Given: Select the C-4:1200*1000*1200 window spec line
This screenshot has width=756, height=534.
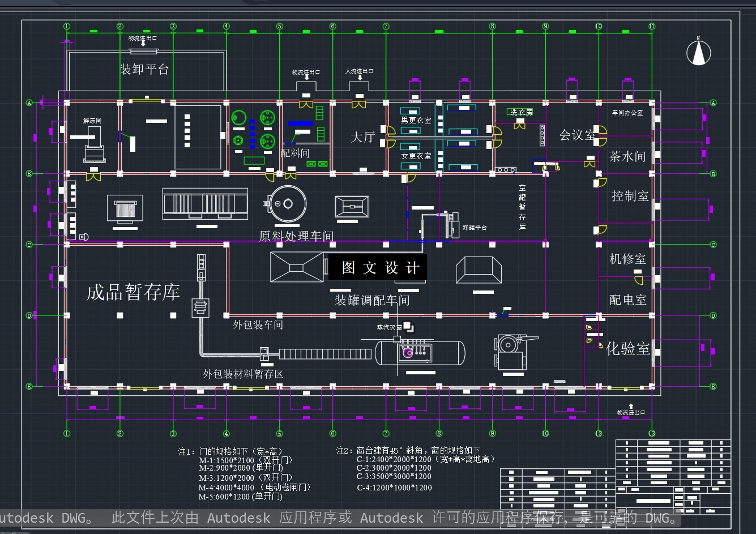Looking at the screenshot, I should click(394, 487).
